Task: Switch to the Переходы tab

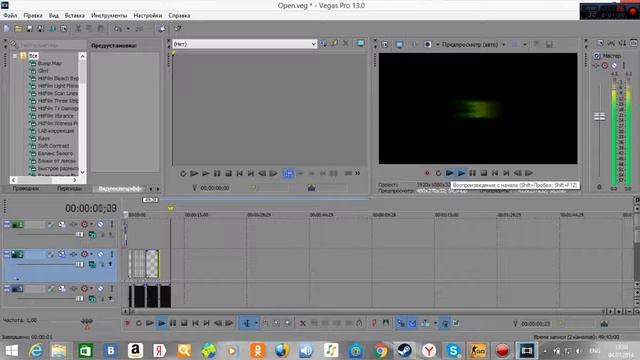Action: 69,189
